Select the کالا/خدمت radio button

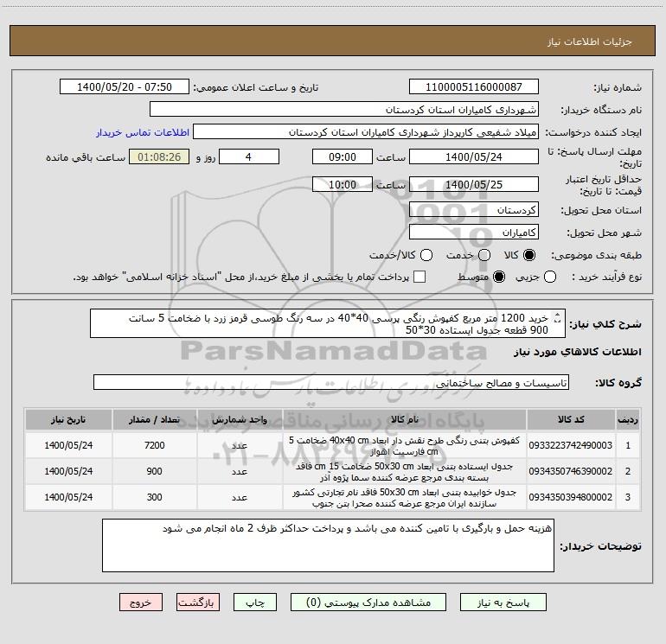(x=426, y=255)
